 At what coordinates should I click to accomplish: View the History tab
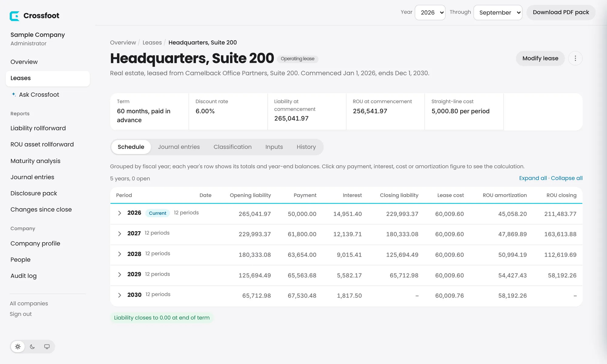point(306,147)
